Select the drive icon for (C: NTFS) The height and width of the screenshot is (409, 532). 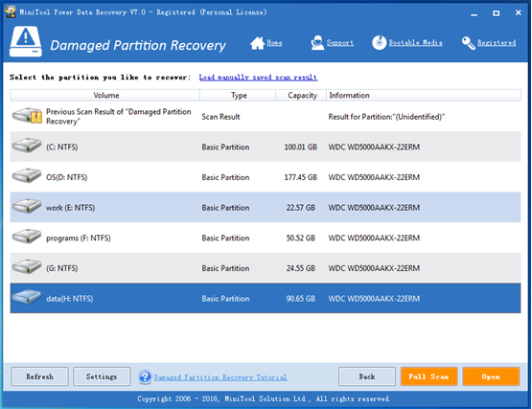(27, 147)
